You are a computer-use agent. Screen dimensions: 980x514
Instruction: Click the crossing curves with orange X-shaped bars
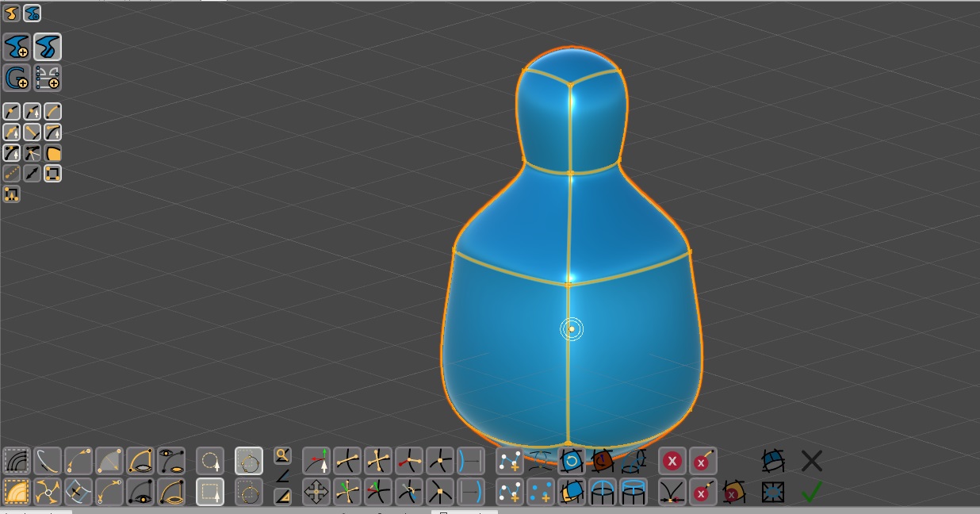377,461
